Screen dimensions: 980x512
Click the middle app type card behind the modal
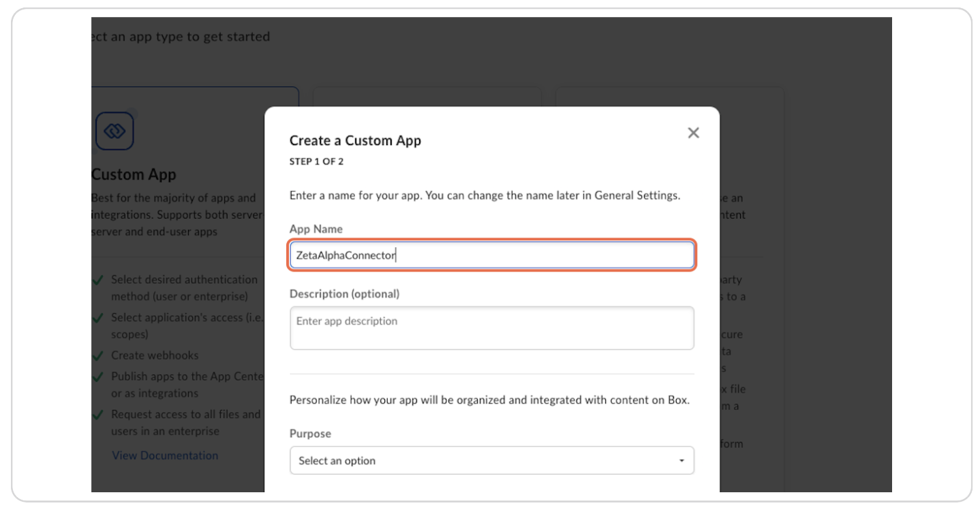[427, 95]
